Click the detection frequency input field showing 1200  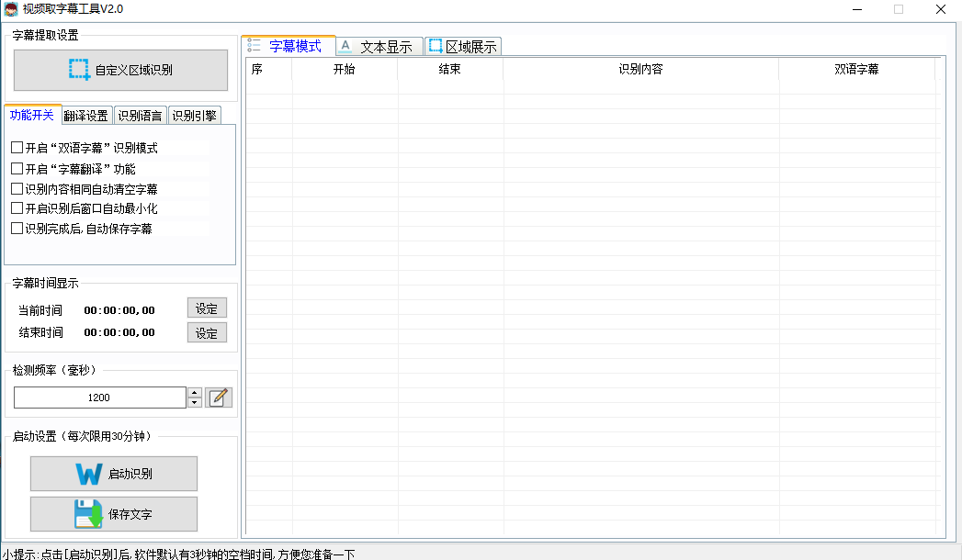[x=99, y=398]
